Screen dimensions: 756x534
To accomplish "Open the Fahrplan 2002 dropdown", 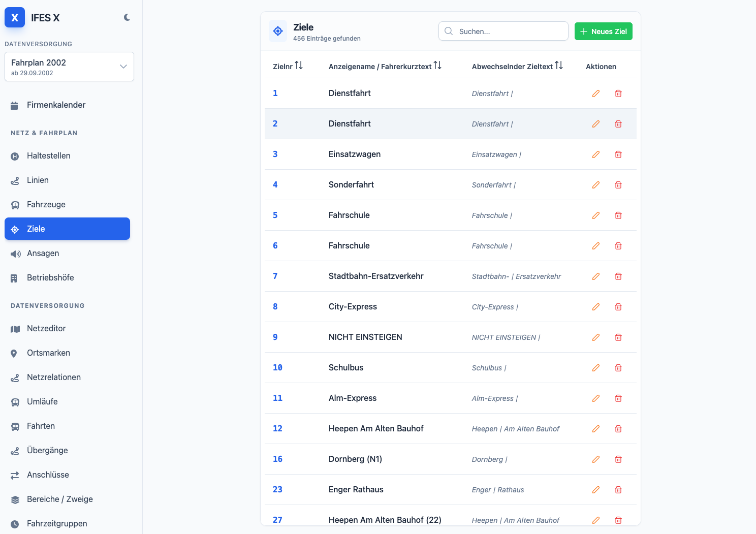I will [69, 67].
